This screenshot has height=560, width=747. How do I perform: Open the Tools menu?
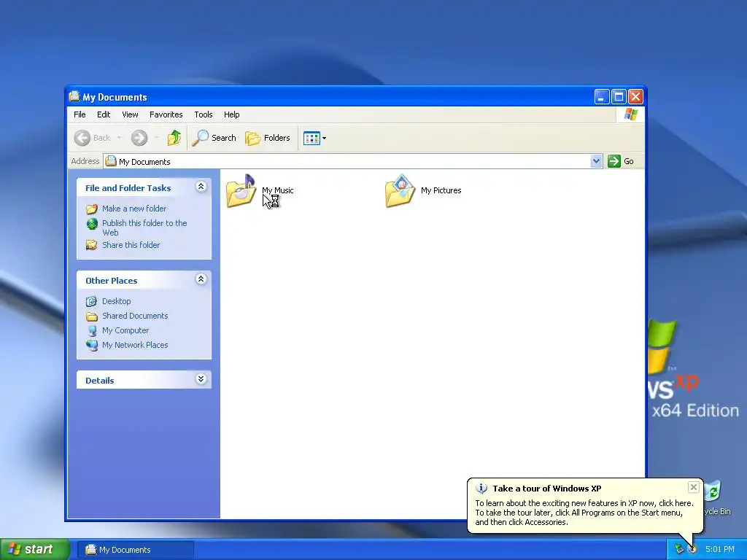(x=204, y=114)
